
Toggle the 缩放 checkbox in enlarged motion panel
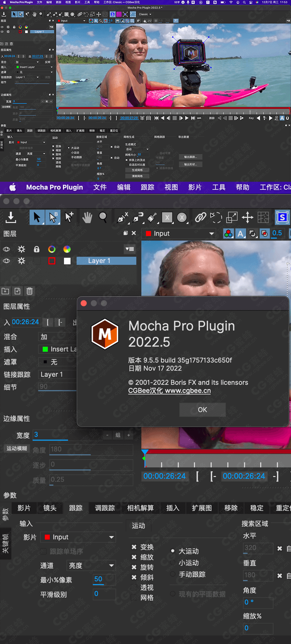coord(134,557)
